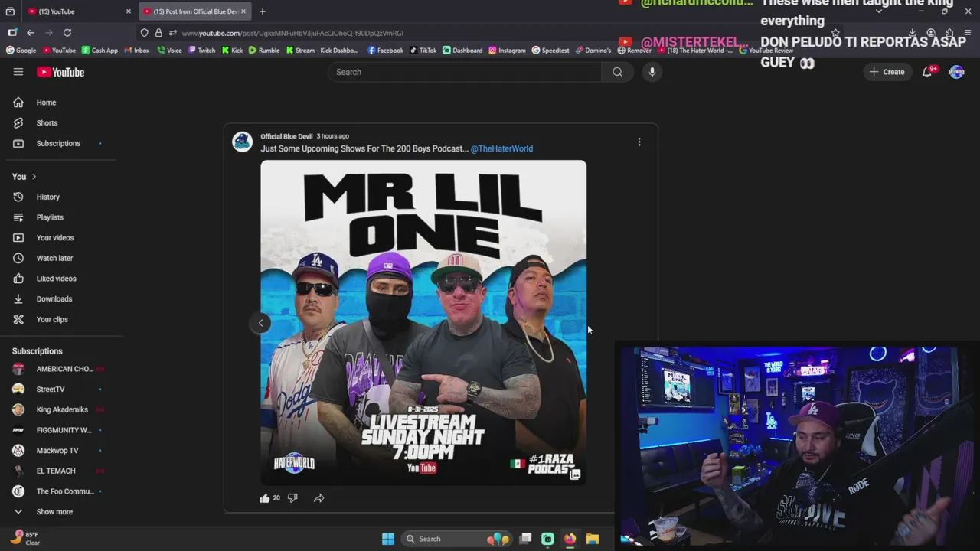Open Firefox tab list button
The width and height of the screenshot is (980, 551).
pyautogui.click(x=10, y=11)
